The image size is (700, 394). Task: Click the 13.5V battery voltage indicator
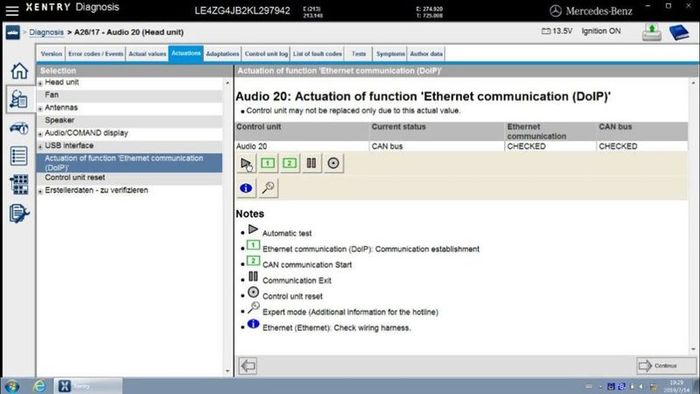pos(557,31)
